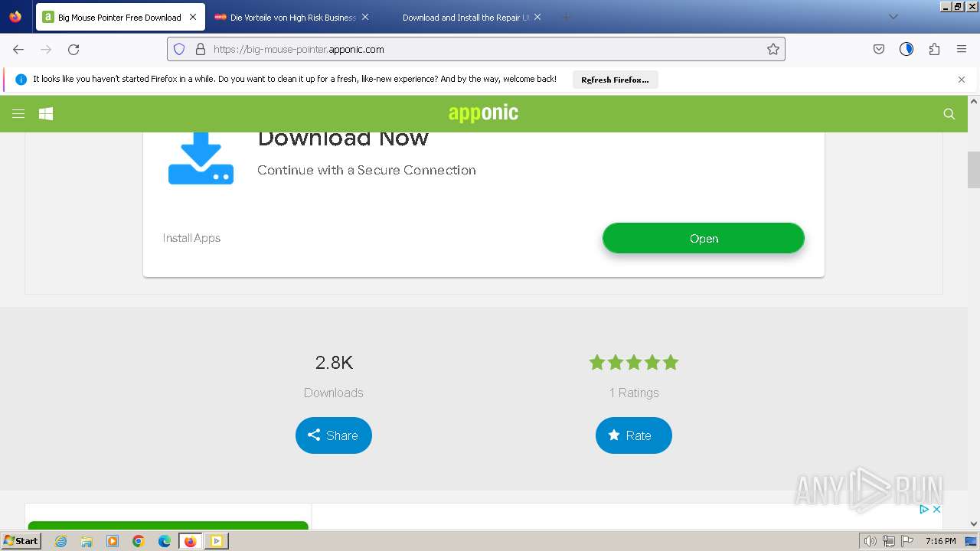Image resolution: width=980 pixels, height=551 pixels.
Task: Open the tracking protection shield icon
Action: tap(179, 49)
